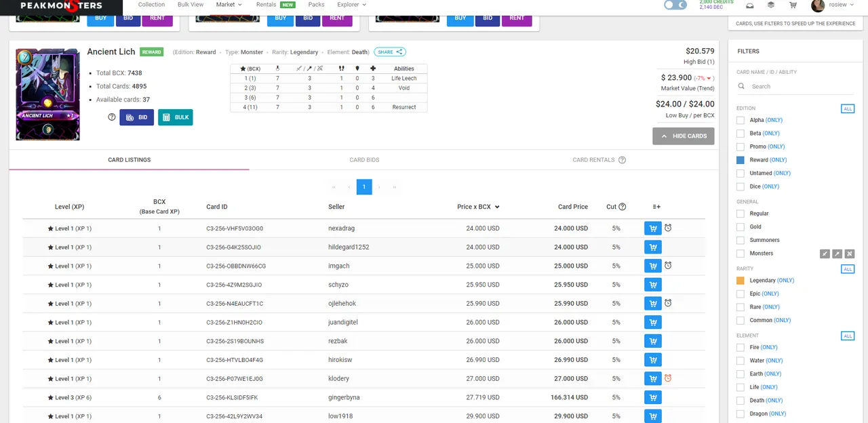The height and width of the screenshot is (423, 868).
Task: Open the Market dropdown menu
Action: [229, 5]
